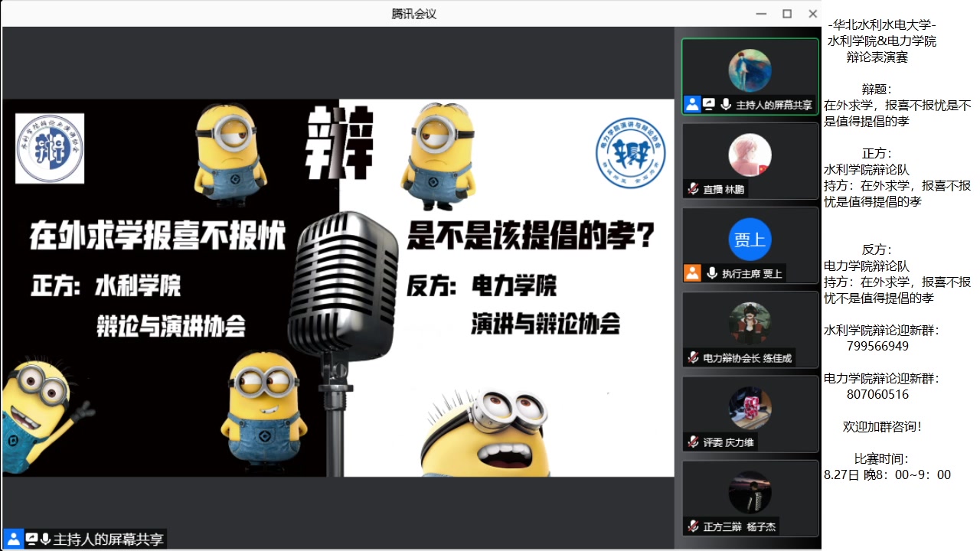This screenshot has width=980, height=551.
Task: Click the 正方三辩 杨子杰 name label
Action: click(740, 526)
